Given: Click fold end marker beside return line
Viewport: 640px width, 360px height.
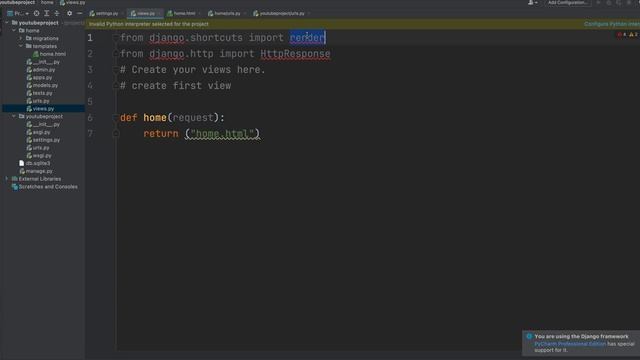Looking at the screenshot, I should point(116,133).
